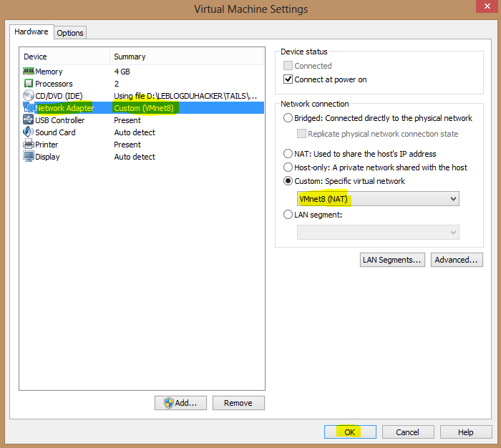Remove the selected device
The height and width of the screenshot is (448, 501).
click(238, 403)
